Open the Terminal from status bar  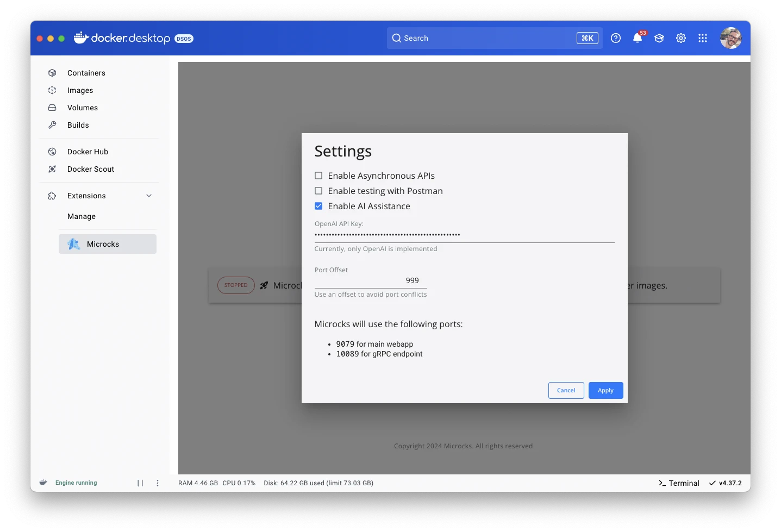click(x=679, y=483)
